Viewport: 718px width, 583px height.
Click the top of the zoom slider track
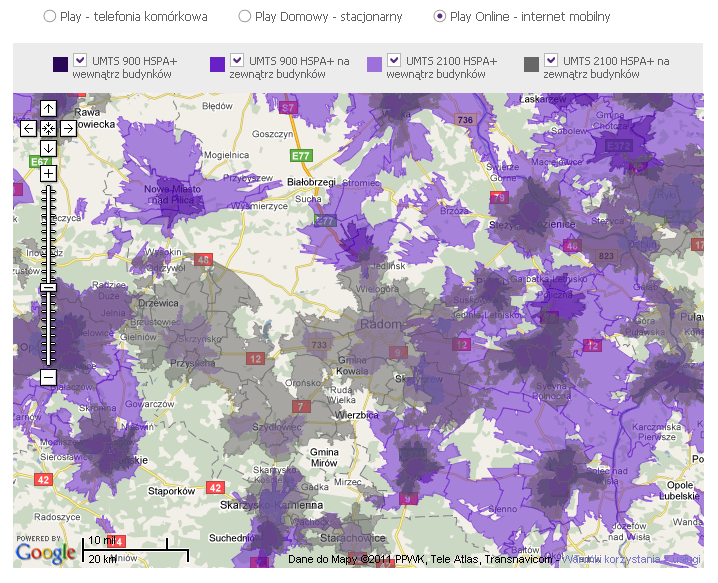click(48, 188)
